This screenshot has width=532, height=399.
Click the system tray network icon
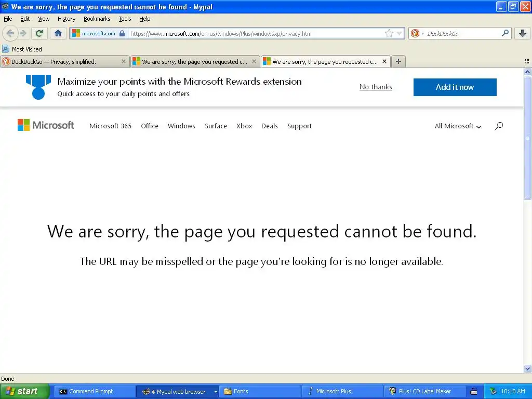494,391
